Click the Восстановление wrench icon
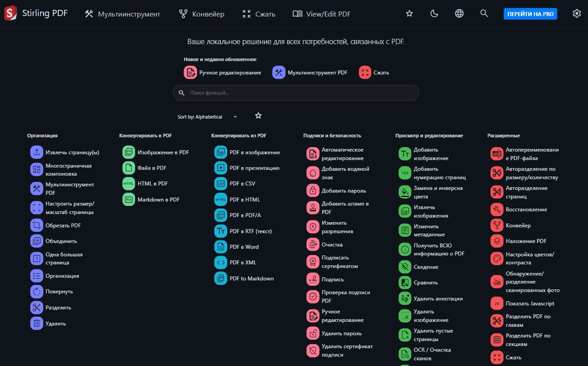The height and width of the screenshot is (366, 588). pos(497,210)
